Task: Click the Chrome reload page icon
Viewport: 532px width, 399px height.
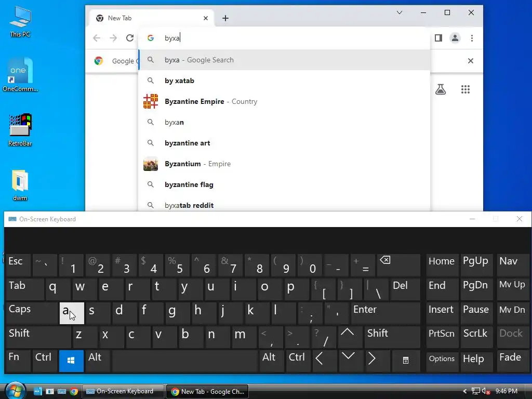Action: 130,38
